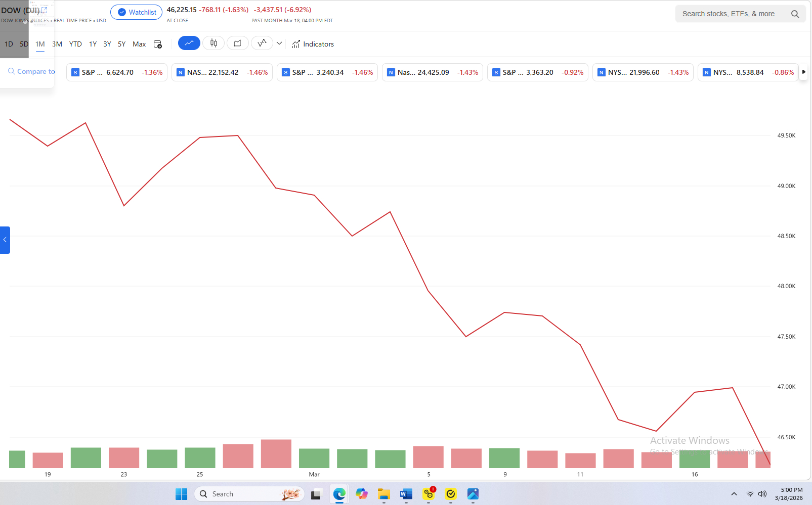Click the custom date range calendar icon
The width and height of the screenshot is (812, 505).
[158, 44]
